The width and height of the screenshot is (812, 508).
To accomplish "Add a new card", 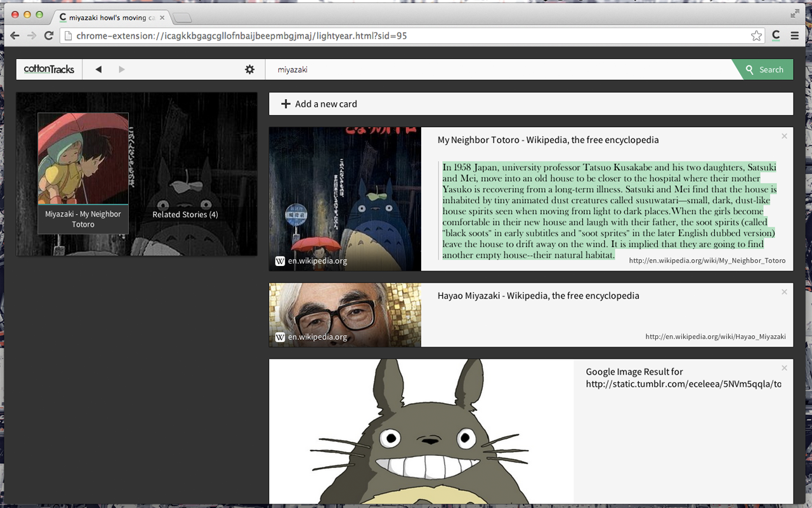I will point(531,104).
